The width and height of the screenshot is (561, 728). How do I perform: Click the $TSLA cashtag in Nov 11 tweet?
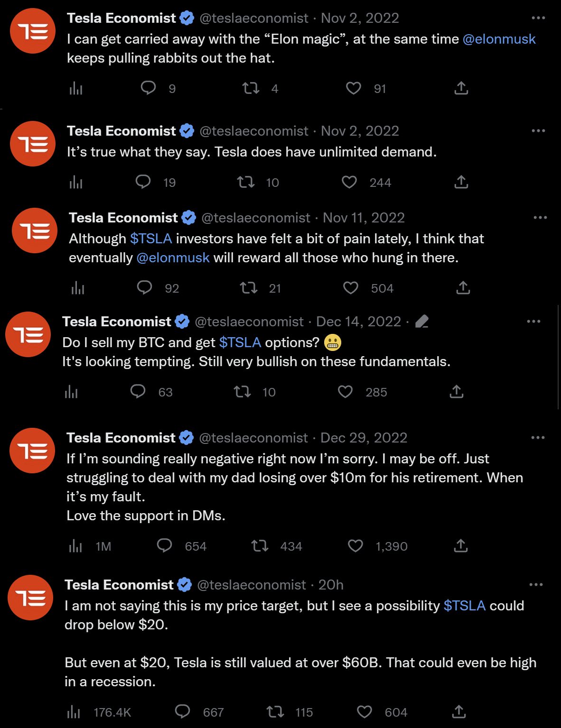click(x=151, y=239)
